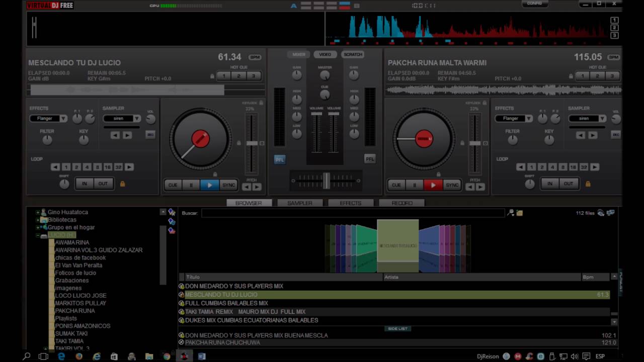This screenshot has height=362, width=644.
Task: Start playback on the left deck
Action: (x=209, y=185)
